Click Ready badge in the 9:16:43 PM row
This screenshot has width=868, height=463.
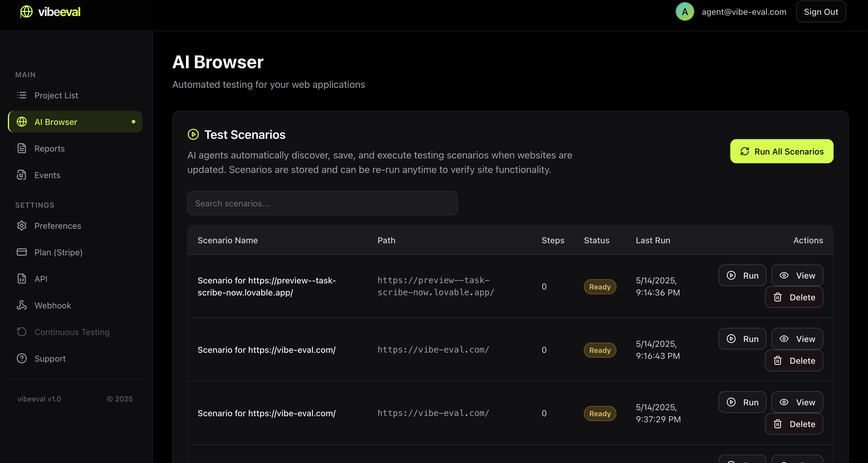(600, 350)
